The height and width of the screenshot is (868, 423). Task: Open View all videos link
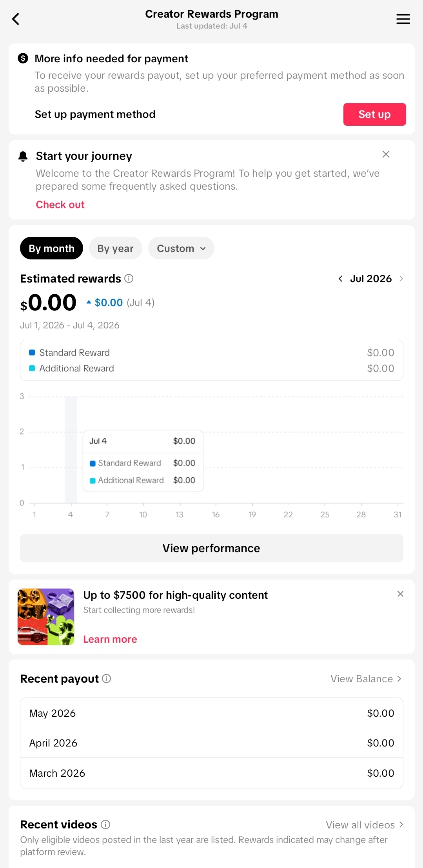[365, 825]
